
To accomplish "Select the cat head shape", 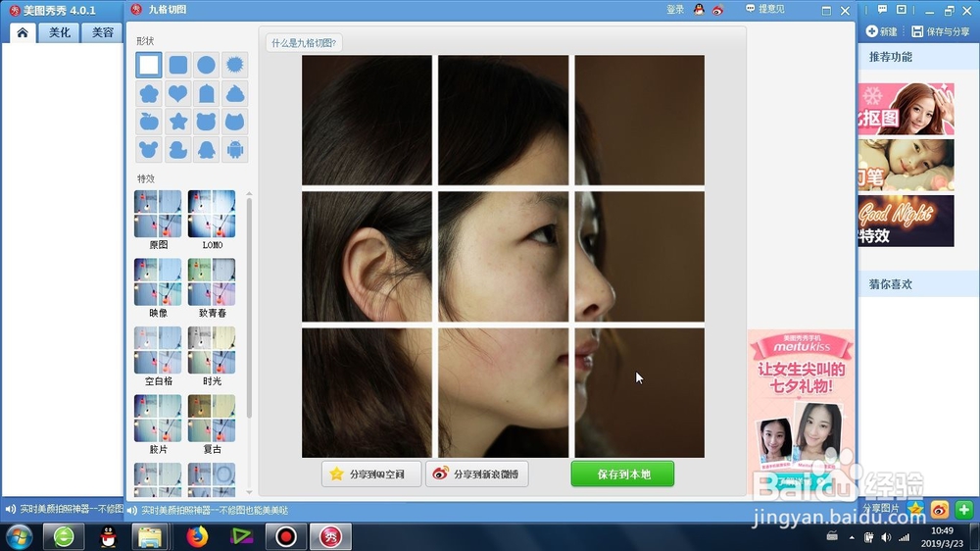I will tap(235, 122).
